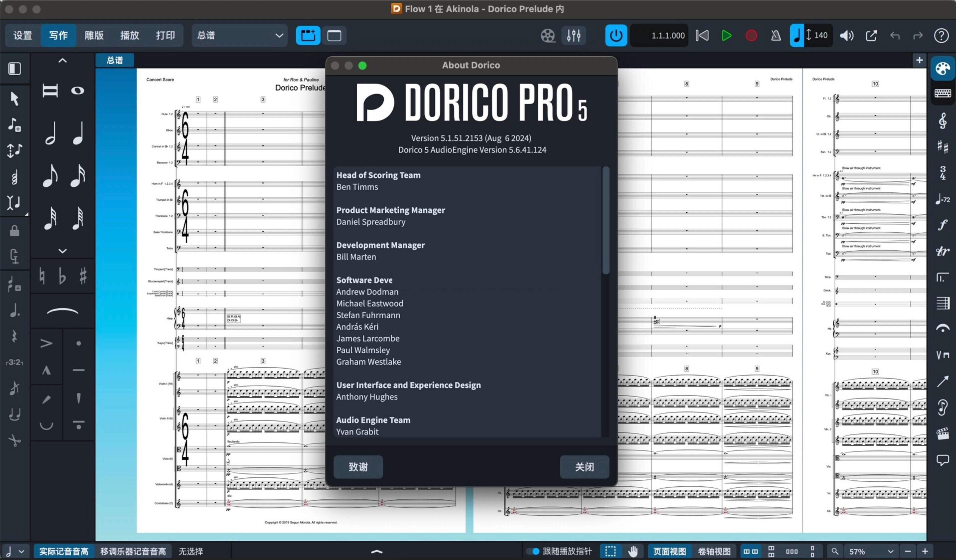Viewport: 956px width, 560px height.
Task: Select the arrow pointer tool
Action: (x=14, y=99)
